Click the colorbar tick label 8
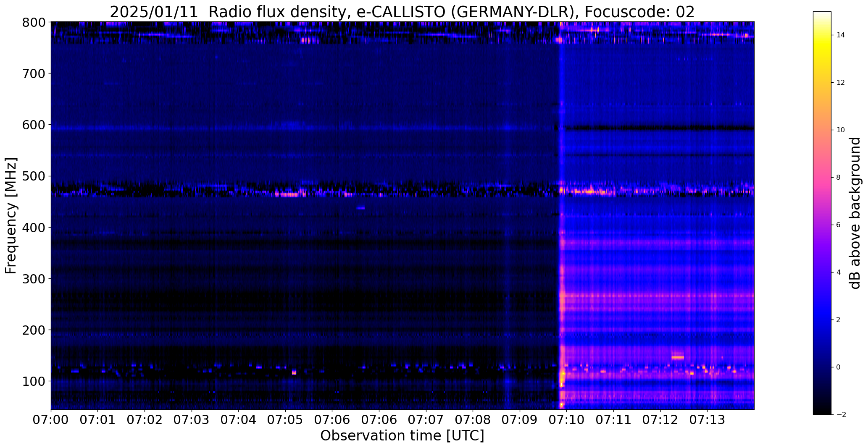 click(x=839, y=178)
